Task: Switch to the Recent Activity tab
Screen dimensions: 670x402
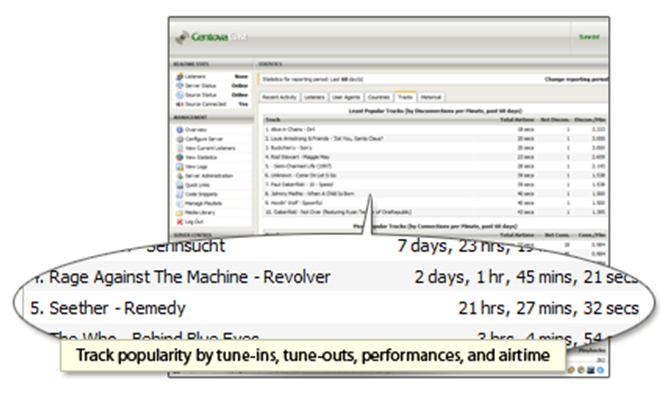Action: tap(279, 97)
